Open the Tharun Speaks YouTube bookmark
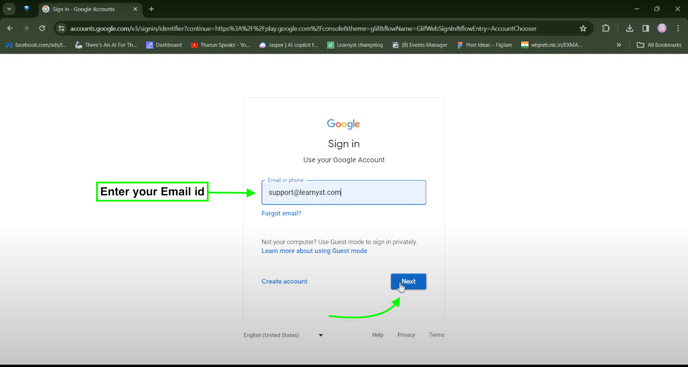The height and width of the screenshot is (367, 688). tap(221, 45)
